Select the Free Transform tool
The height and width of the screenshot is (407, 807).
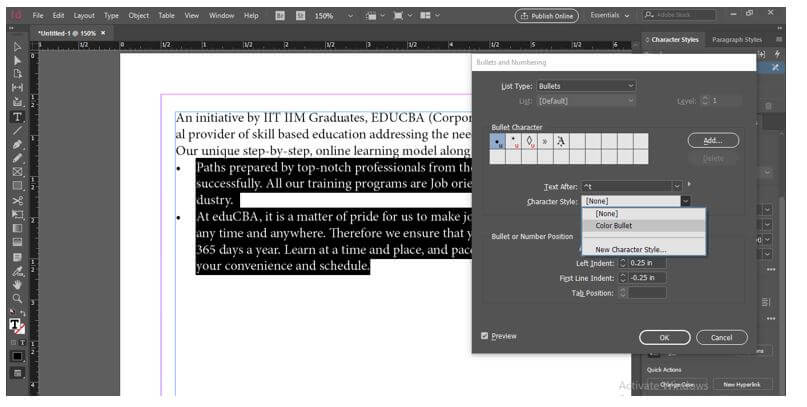coord(17,214)
